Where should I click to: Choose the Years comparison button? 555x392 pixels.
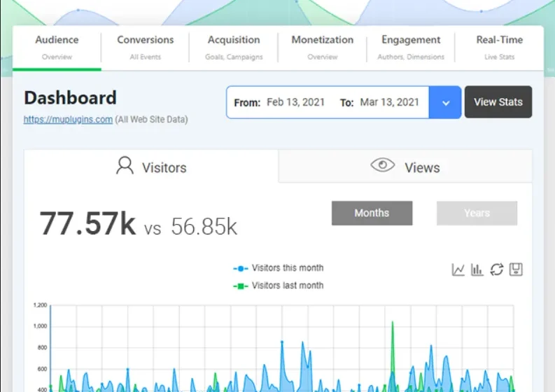(477, 213)
